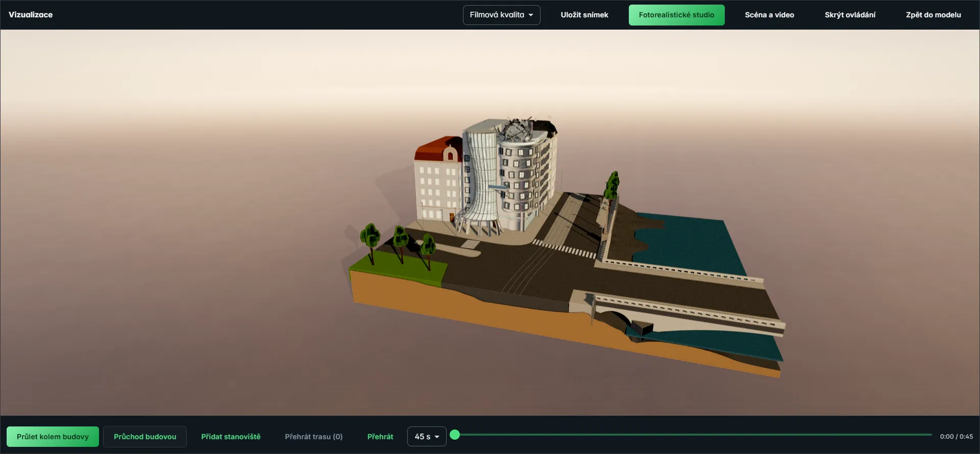Open Scéna a video settings

(x=769, y=15)
